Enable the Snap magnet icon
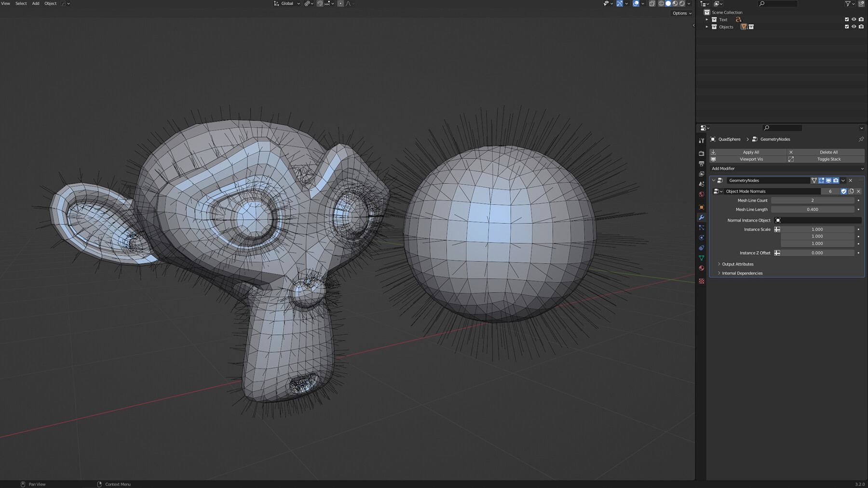The width and height of the screenshot is (868, 488). tap(320, 3)
